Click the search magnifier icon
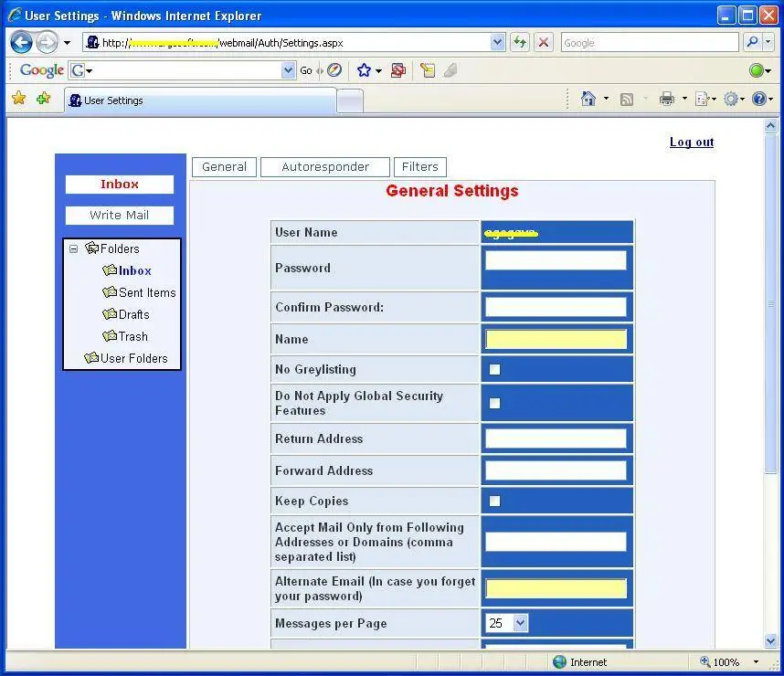784x676 pixels. 752,43
